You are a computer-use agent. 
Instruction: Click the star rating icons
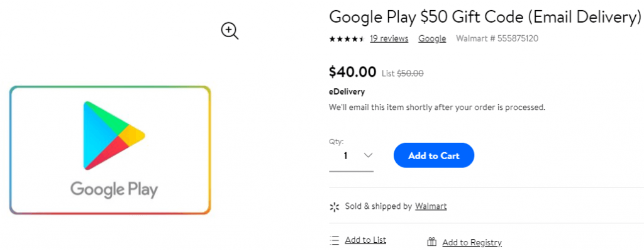tap(347, 39)
